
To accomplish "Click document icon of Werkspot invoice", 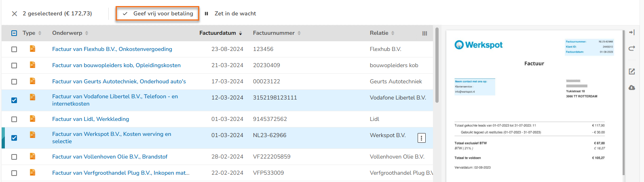I will point(32,135).
